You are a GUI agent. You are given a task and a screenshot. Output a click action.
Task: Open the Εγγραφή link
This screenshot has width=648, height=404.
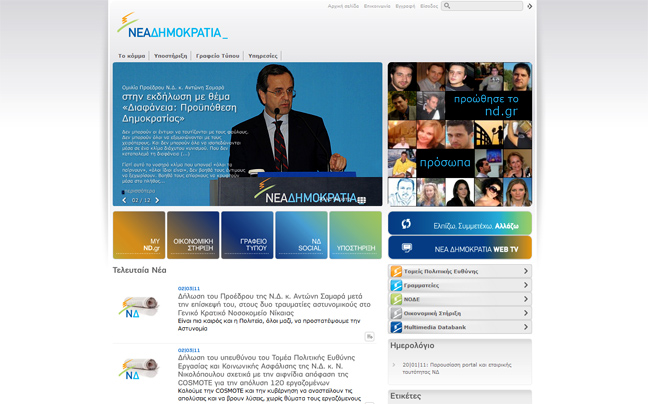tap(405, 6)
